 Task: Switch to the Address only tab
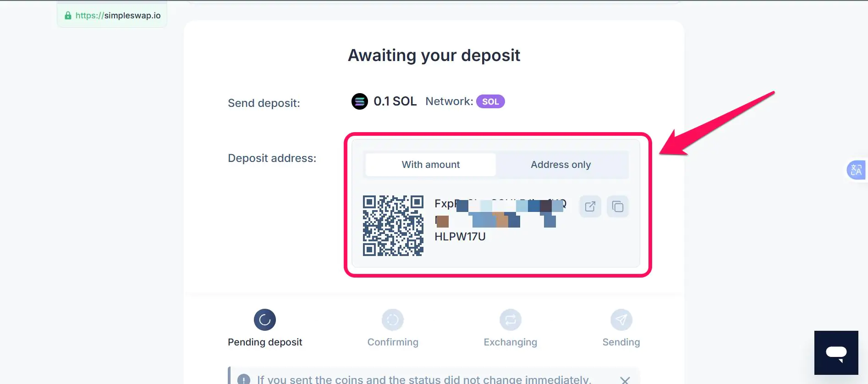tap(561, 164)
